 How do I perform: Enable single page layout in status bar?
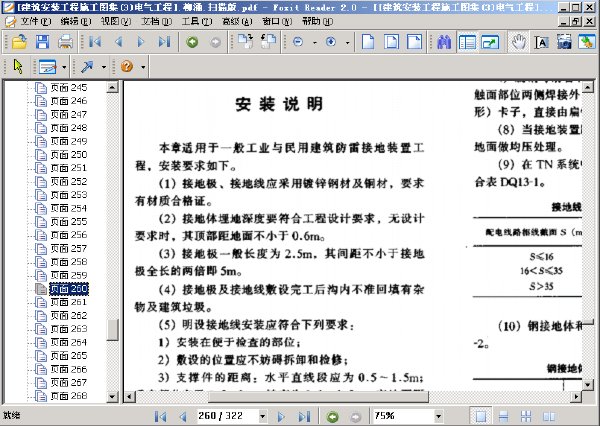[481, 416]
